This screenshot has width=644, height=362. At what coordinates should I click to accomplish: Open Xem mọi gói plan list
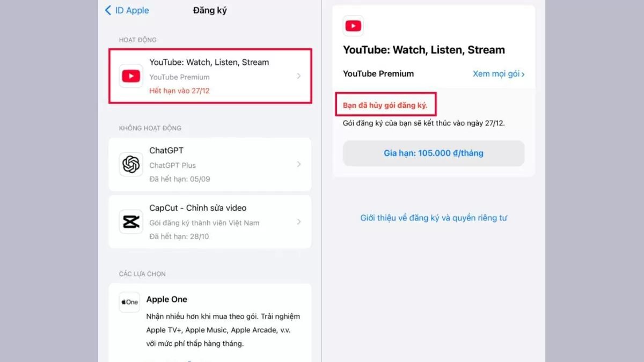point(498,73)
